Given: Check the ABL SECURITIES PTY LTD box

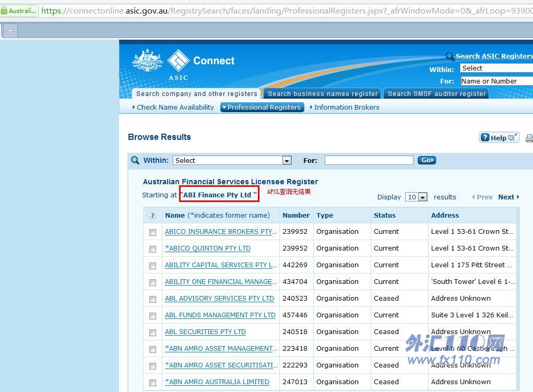Looking at the screenshot, I should (x=152, y=332).
